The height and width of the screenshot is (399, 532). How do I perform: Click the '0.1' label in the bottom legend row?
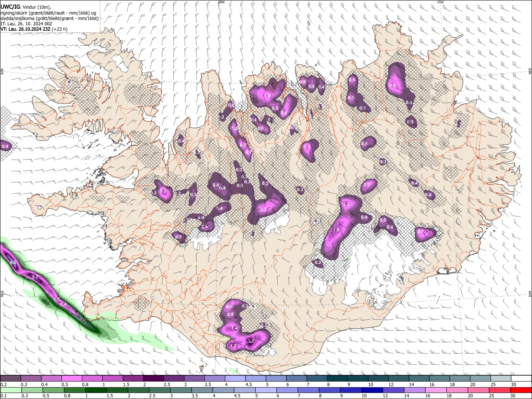(4, 396)
